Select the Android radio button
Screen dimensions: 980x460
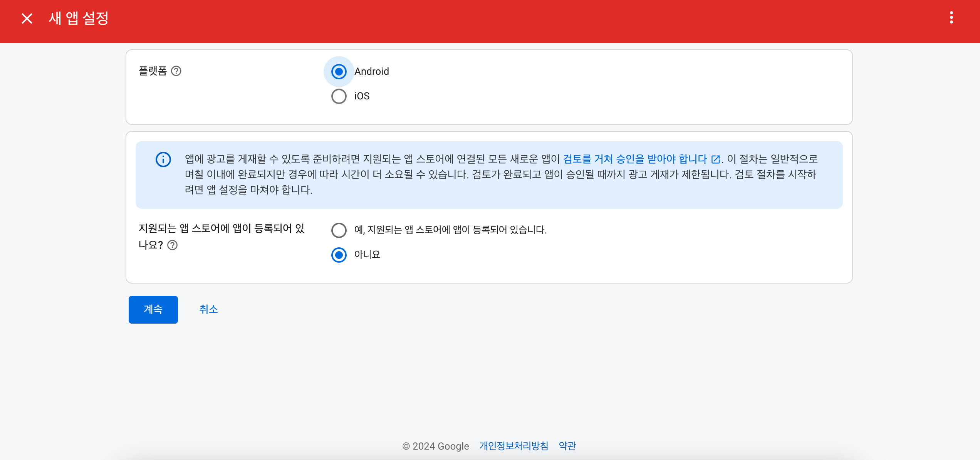point(339,72)
